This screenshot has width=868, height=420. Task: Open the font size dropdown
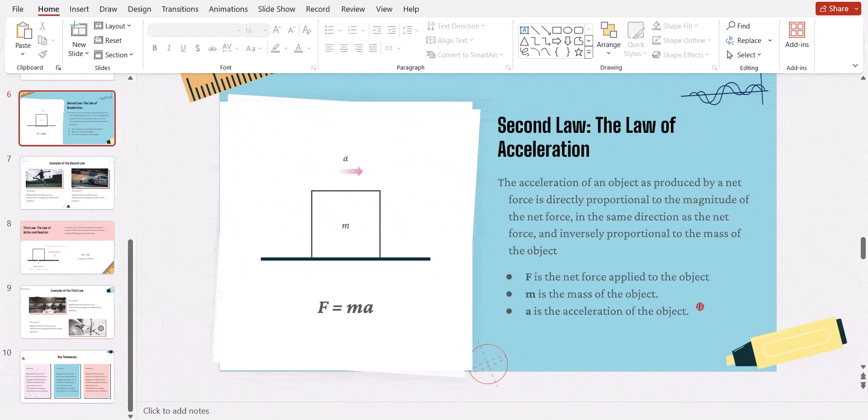tap(265, 30)
